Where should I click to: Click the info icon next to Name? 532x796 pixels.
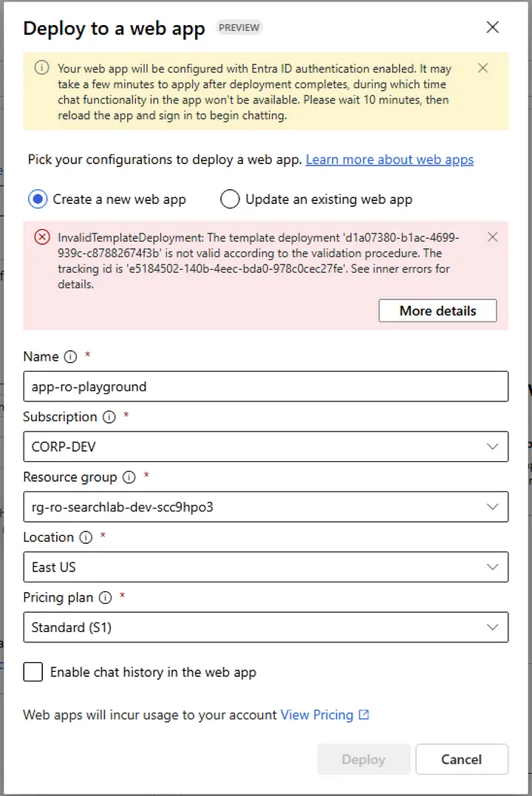pyautogui.click(x=70, y=357)
